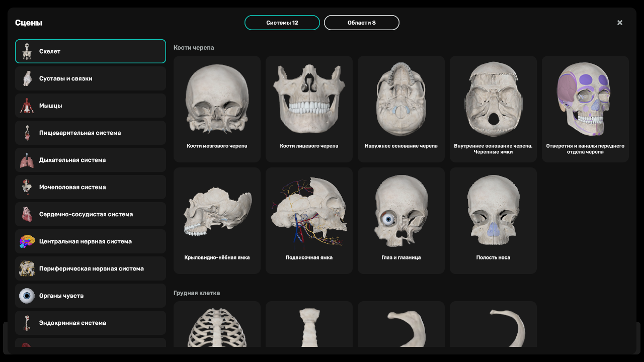Select the Скелет skeleton icon
This screenshot has height=362, width=644.
[27, 51]
